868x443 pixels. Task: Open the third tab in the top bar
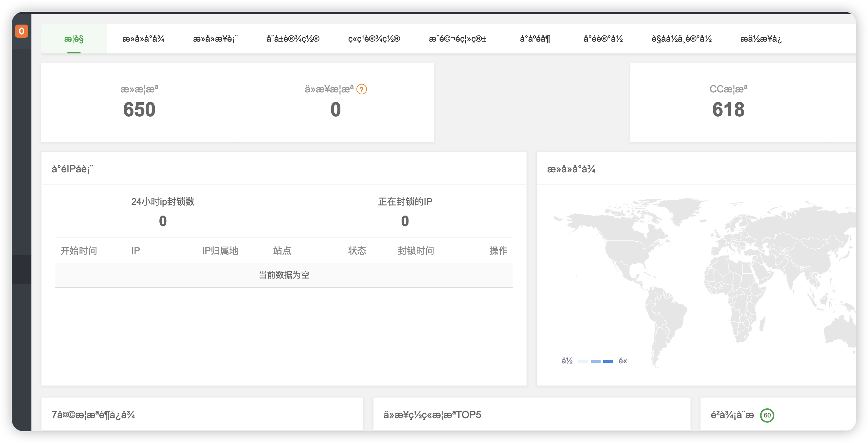215,39
